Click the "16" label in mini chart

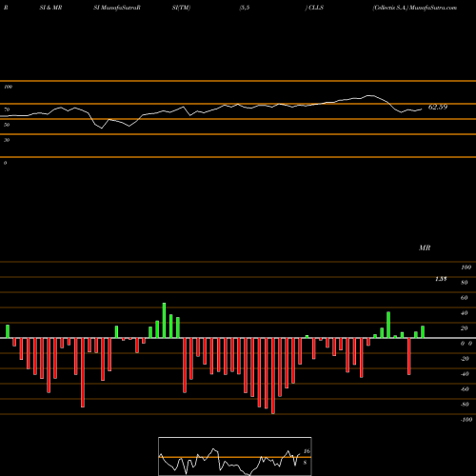tap(307, 451)
